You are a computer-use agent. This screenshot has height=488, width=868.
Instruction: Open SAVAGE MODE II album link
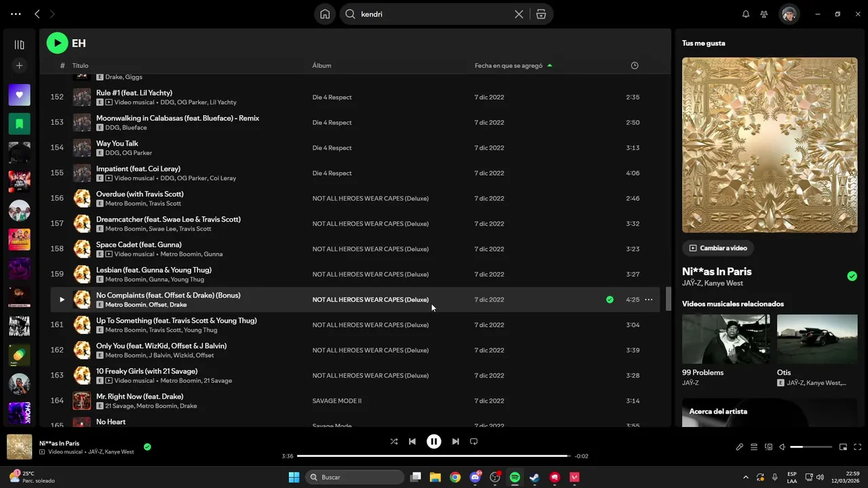[x=337, y=401]
